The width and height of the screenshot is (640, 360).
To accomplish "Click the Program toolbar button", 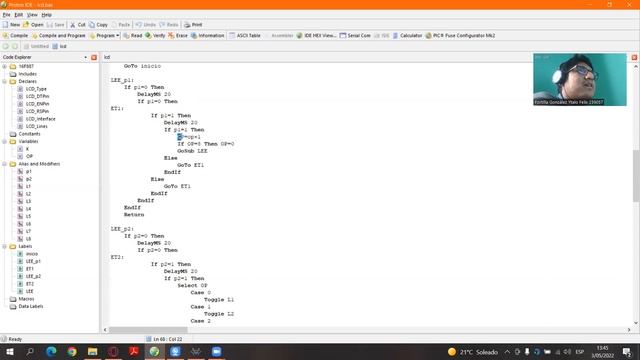I will [x=102, y=36].
